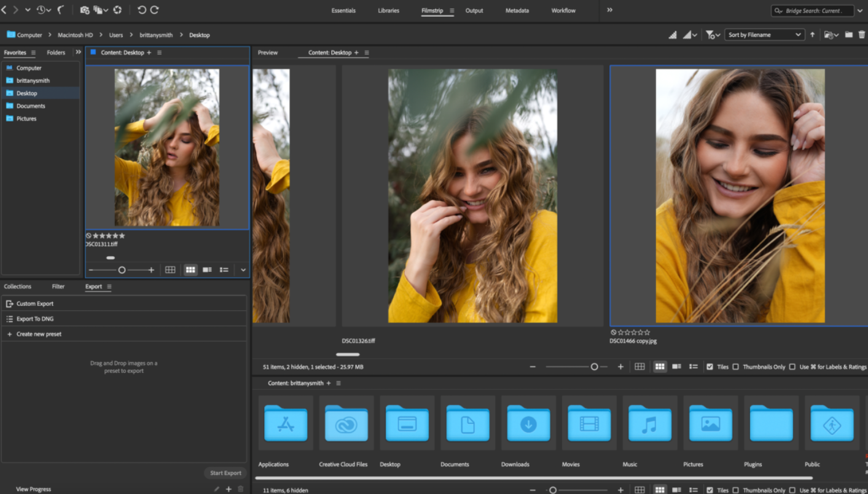Click minus zoom icon in the Desktop filmstrip panel

[x=533, y=367]
